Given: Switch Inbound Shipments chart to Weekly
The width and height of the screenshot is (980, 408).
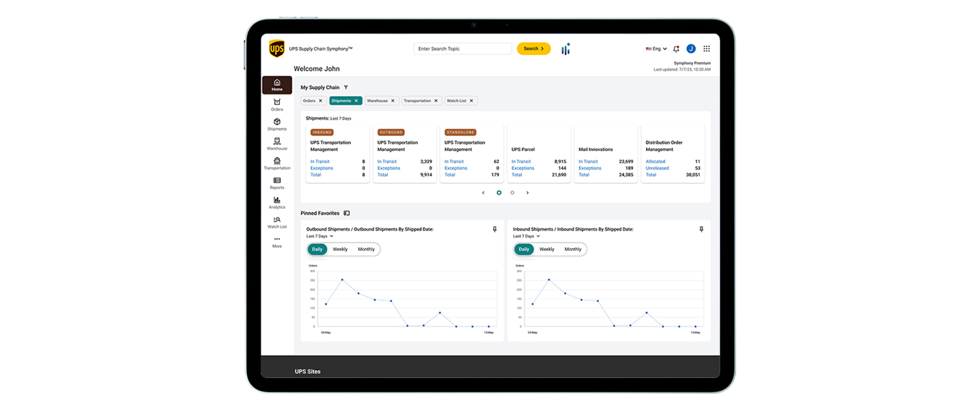Looking at the screenshot, I should coord(547,249).
